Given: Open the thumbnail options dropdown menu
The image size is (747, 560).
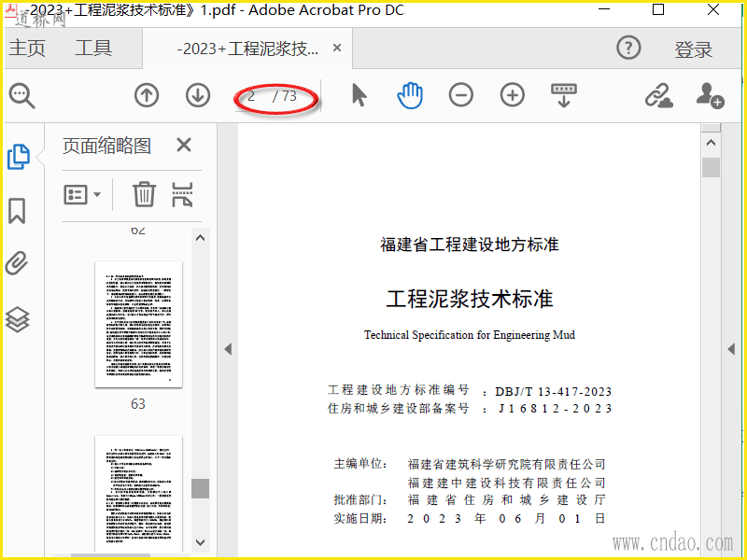Looking at the screenshot, I should click(x=82, y=194).
